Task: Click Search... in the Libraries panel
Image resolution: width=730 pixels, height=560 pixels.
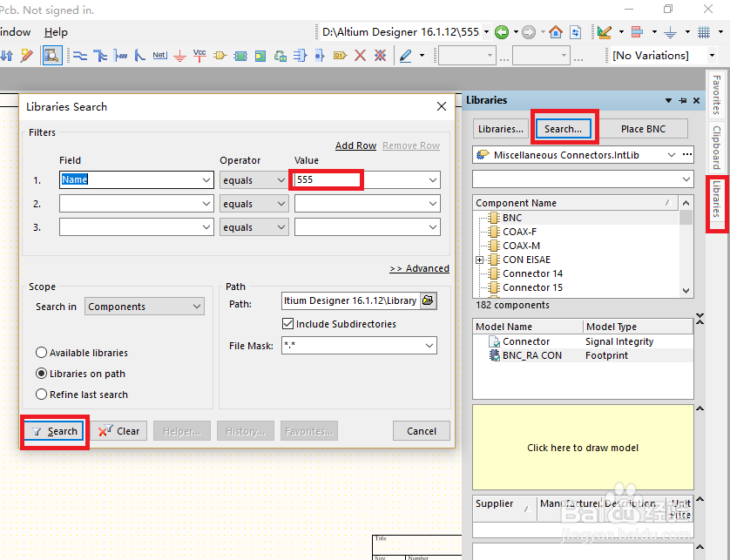Action: click(564, 129)
